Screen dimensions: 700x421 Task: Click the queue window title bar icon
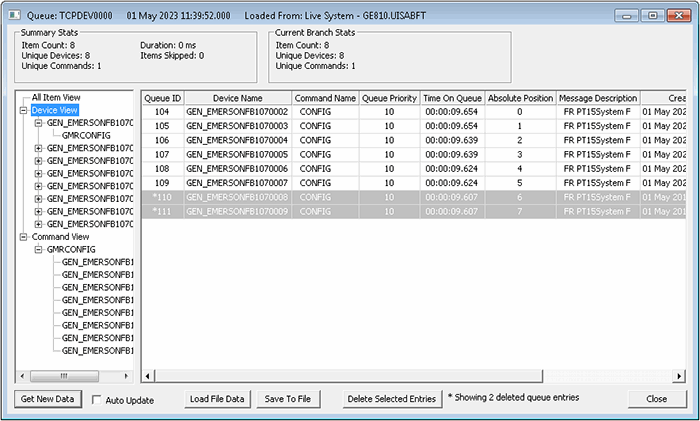[15, 15]
